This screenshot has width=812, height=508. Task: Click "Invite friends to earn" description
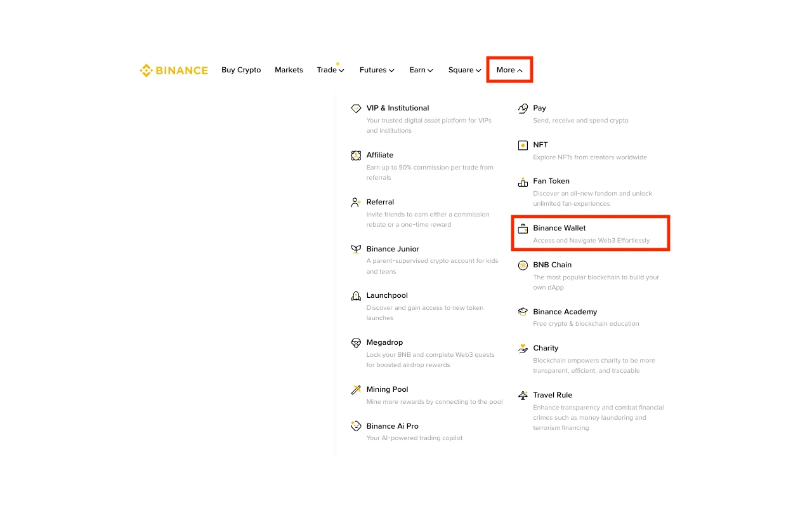click(428, 220)
